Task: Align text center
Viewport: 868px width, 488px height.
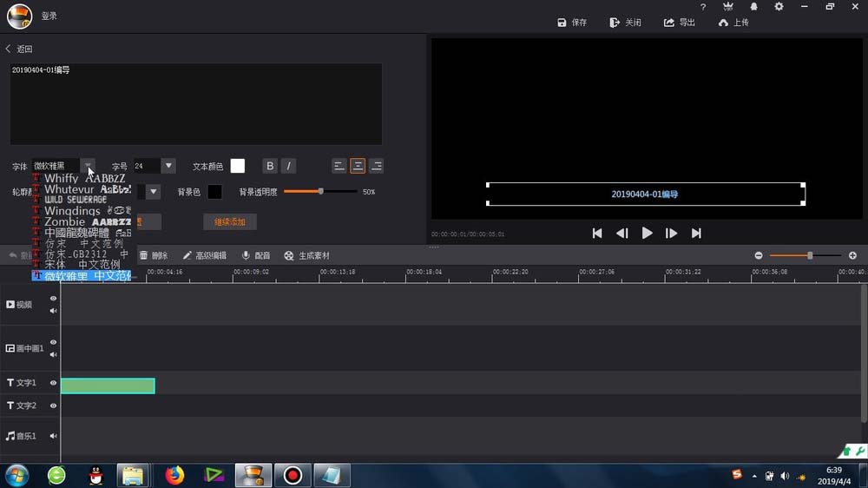Action: (x=358, y=166)
